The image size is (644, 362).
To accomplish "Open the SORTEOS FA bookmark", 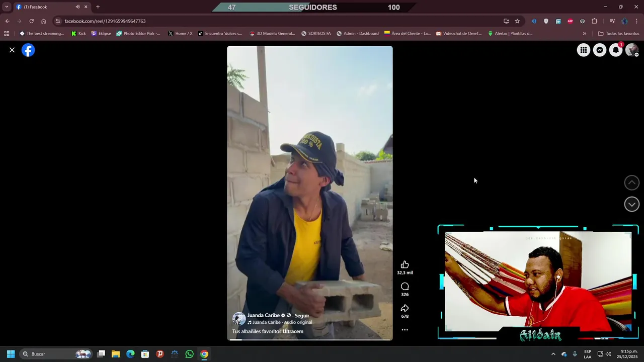I will [316, 34].
